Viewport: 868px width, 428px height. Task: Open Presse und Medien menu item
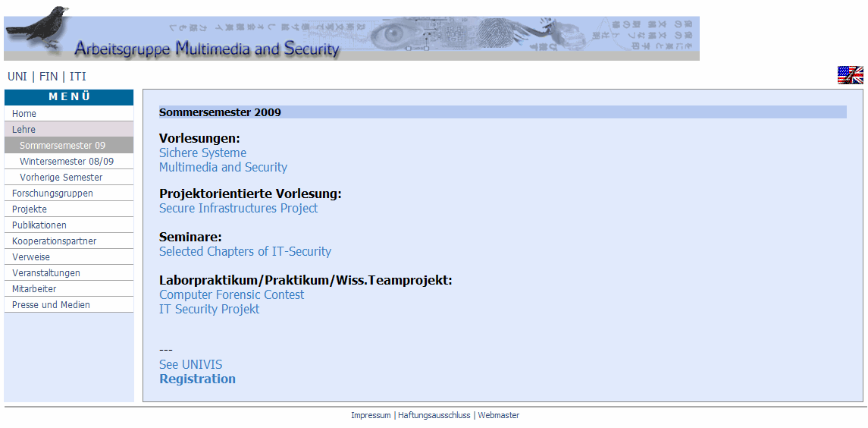(69, 305)
